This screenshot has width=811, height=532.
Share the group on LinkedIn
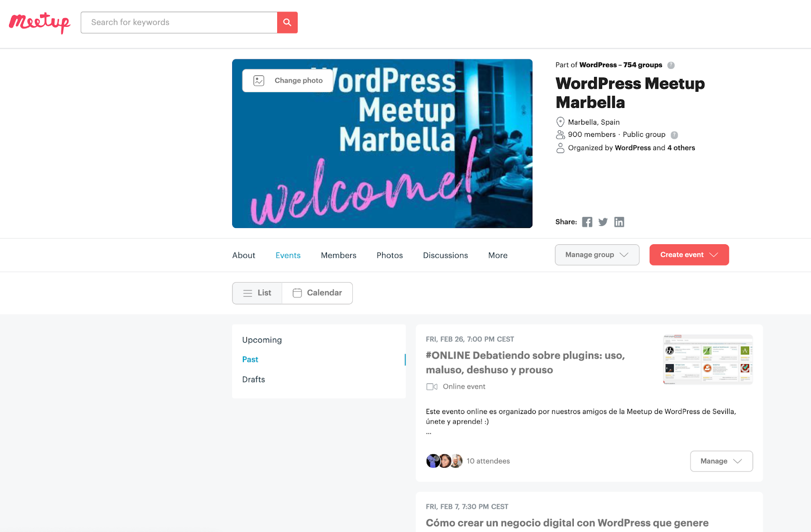[619, 222]
